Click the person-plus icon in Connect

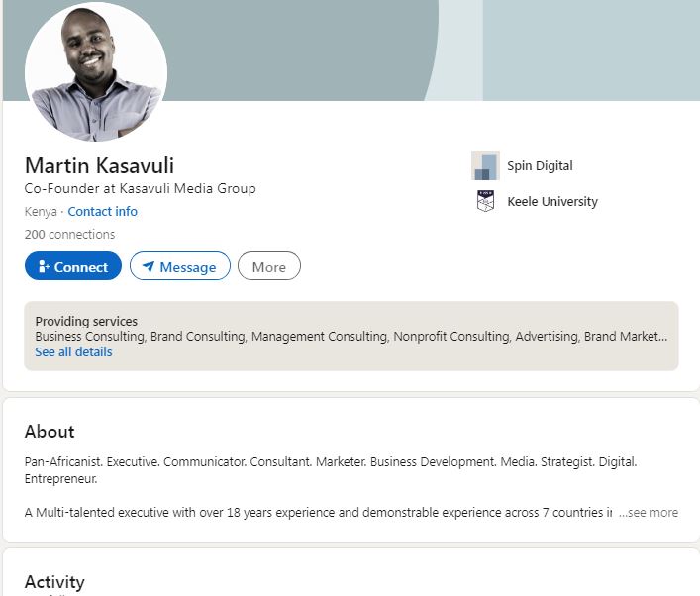pyautogui.click(x=44, y=266)
